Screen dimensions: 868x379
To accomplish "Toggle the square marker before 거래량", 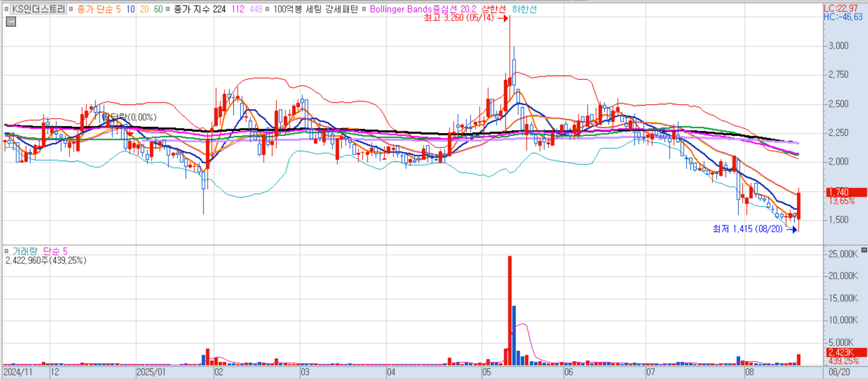I will [x=6, y=251].
